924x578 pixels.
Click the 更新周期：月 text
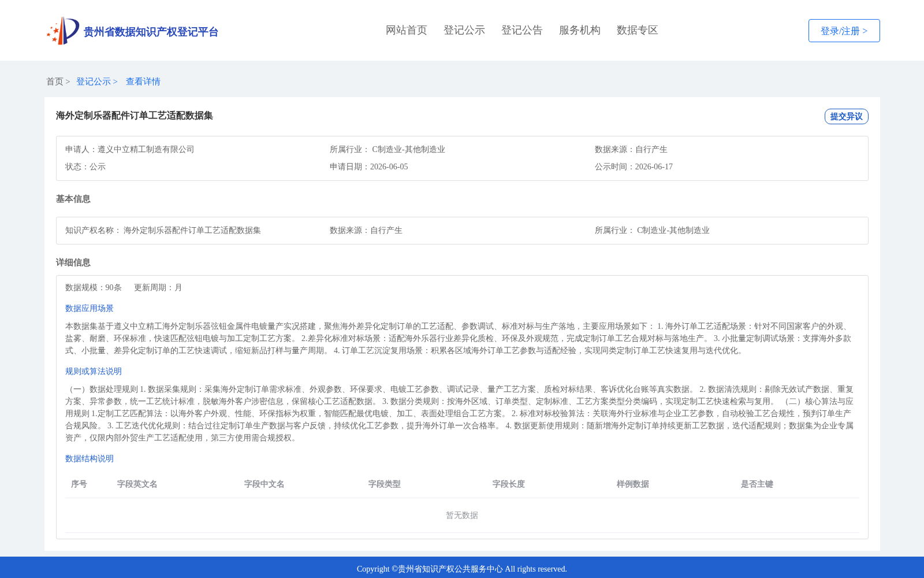(158, 287)
